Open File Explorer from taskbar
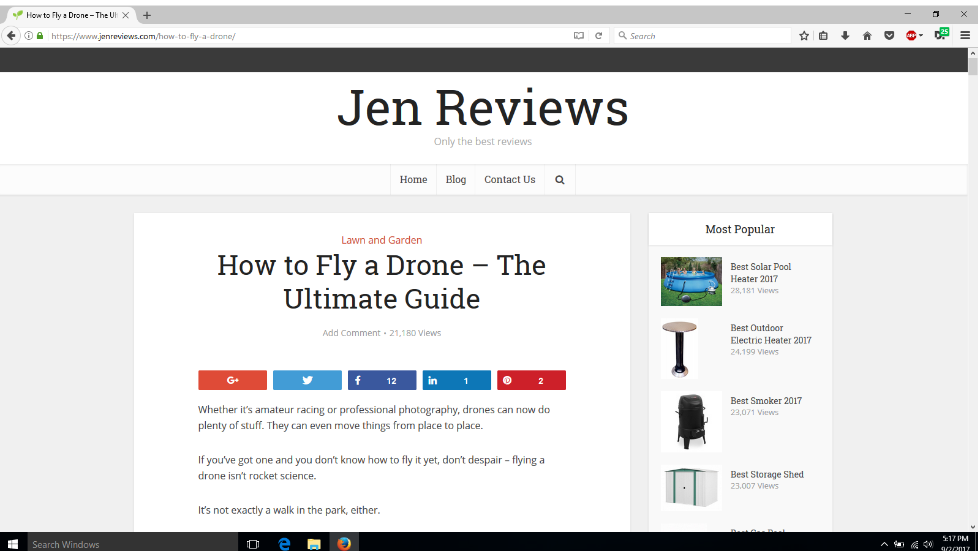This screenshot has height=551, width=980. click(314, 544)
